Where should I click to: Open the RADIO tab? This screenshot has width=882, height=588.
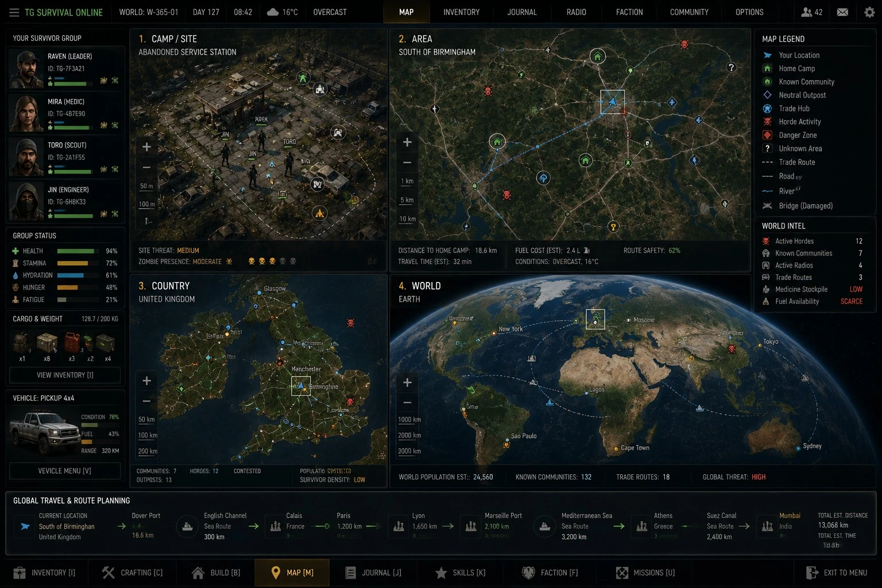[577, 12]
